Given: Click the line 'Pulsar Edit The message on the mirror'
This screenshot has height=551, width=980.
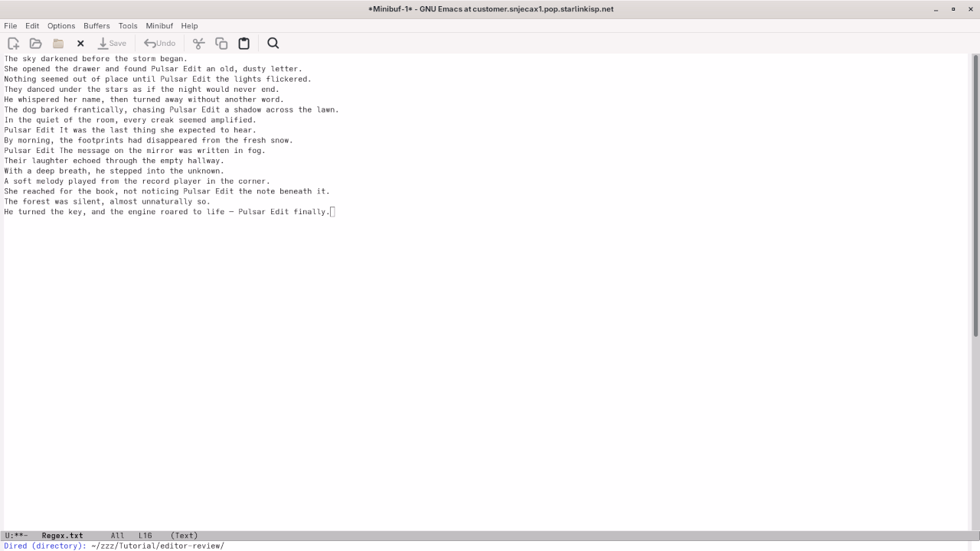Looking at the screenshot, I should tap(135, 151).
